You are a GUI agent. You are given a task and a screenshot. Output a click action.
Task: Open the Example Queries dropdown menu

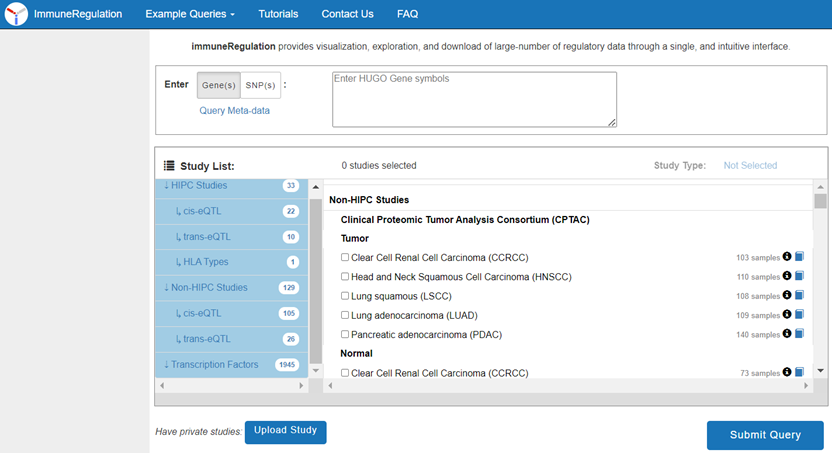click(190, 15)
